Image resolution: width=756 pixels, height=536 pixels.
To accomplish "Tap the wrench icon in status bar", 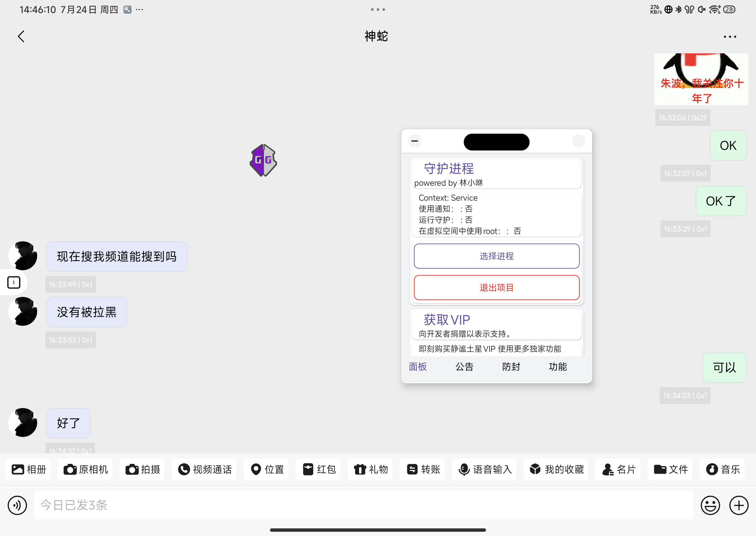I will [x=127, y=10].
